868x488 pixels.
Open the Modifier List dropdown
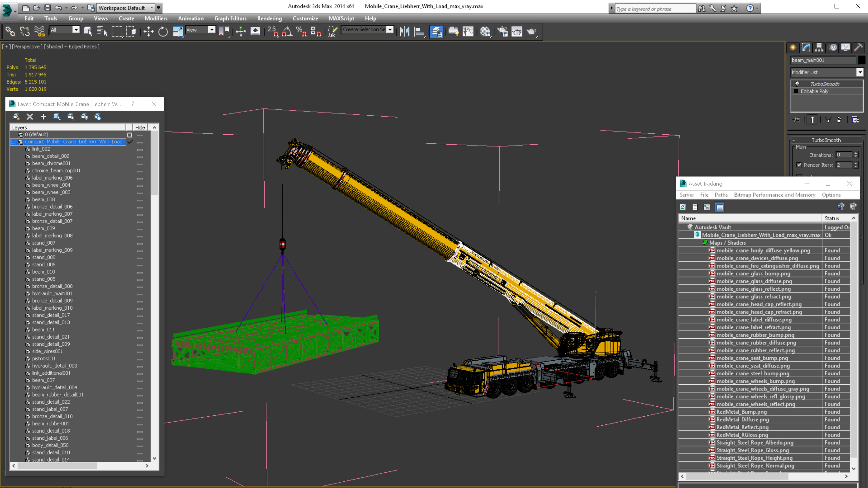[827, 72]
